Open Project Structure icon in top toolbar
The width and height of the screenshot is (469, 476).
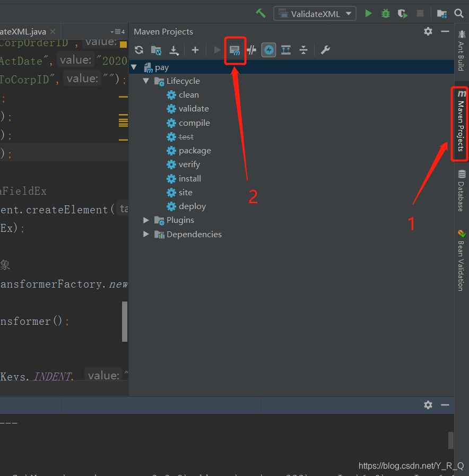pos(442,14)
